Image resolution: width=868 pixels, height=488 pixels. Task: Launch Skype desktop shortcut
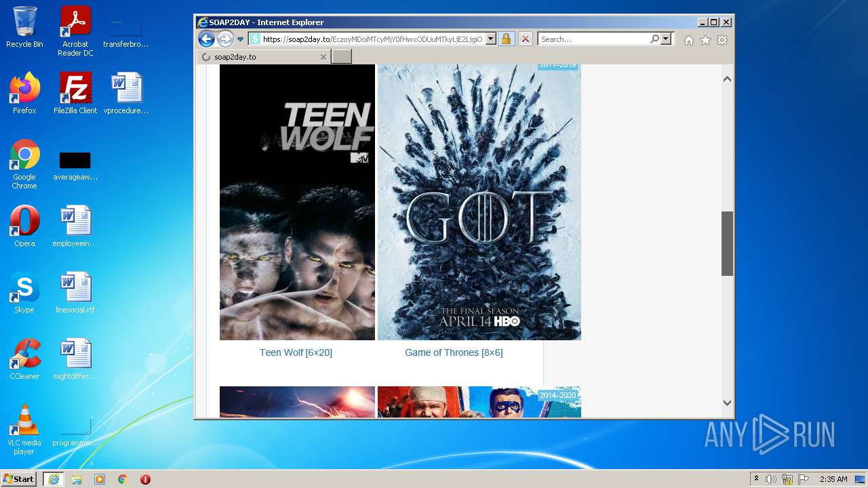coord(24,293)
